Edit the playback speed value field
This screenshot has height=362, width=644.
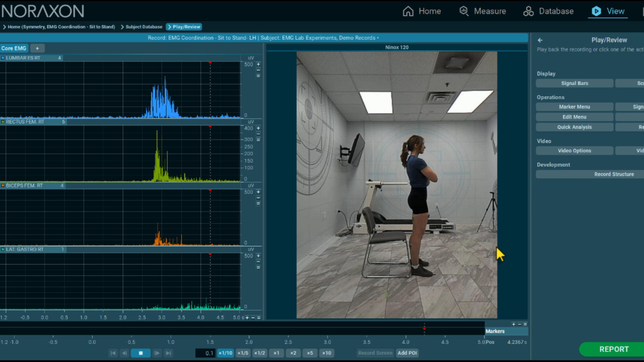[x=205, y=353]
